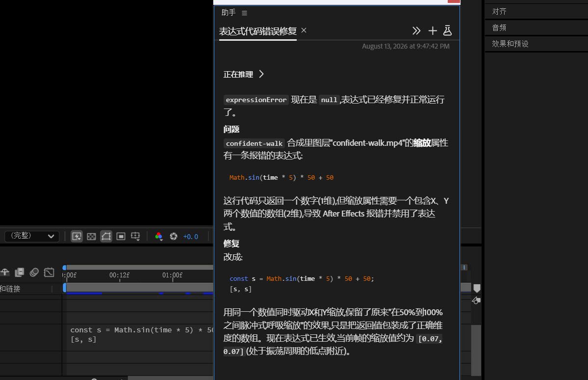Open the grid and guide options icon
588x380 pixels.
pyautogui.click(x=135, y=236)
